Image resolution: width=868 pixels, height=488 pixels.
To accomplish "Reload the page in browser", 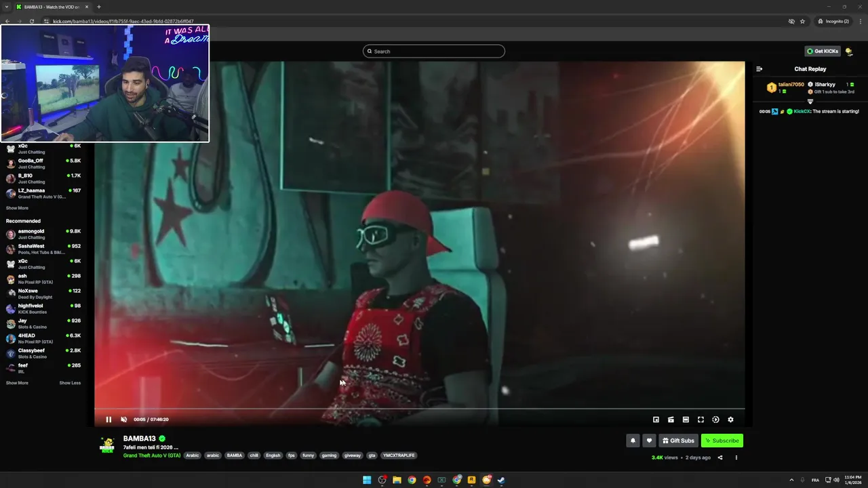I will pyautogui.click(x=32, y=21).
